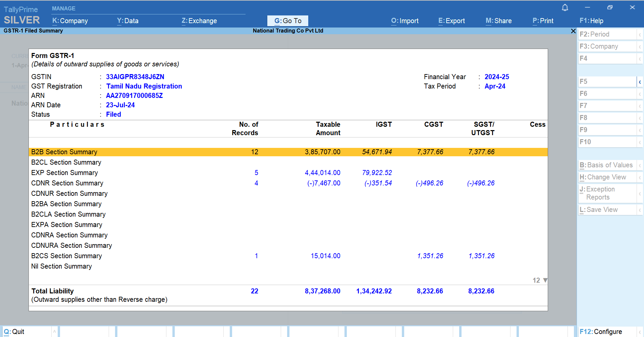Open the Company menu
The image size is (644, 337).
pyautogui.click(x=70, y=21)
